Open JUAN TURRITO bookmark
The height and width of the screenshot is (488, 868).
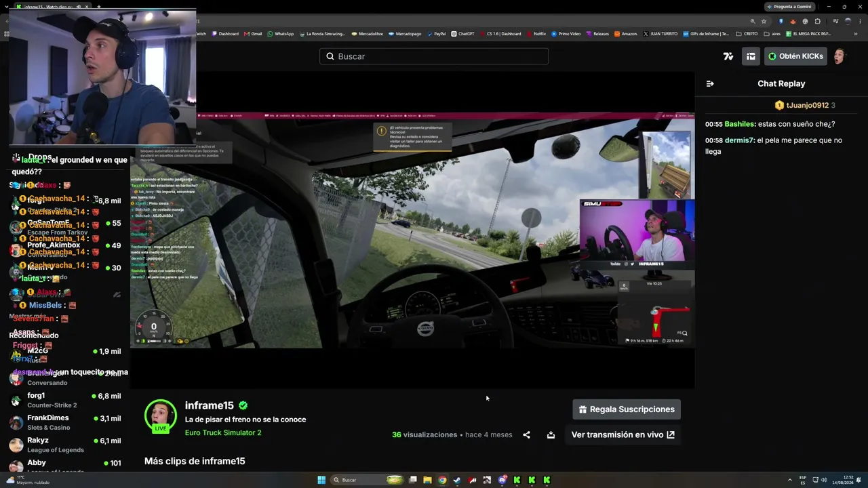pyautogui.click(x=660, y=34)
